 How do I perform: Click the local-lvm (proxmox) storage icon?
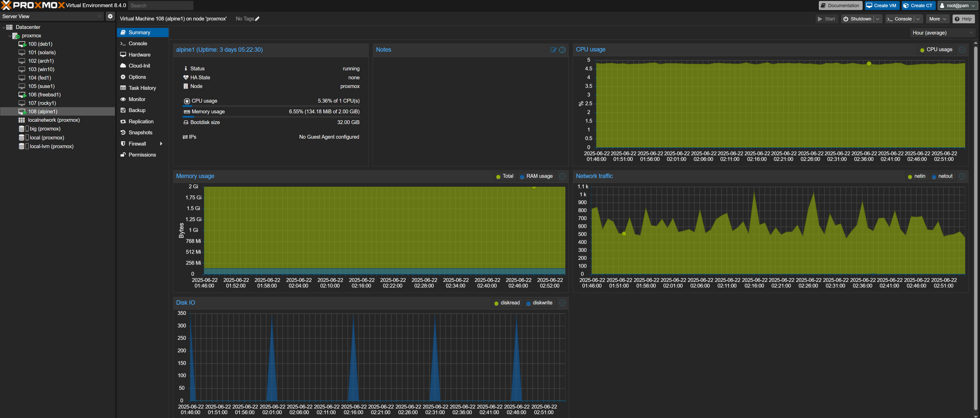[22, 146]
